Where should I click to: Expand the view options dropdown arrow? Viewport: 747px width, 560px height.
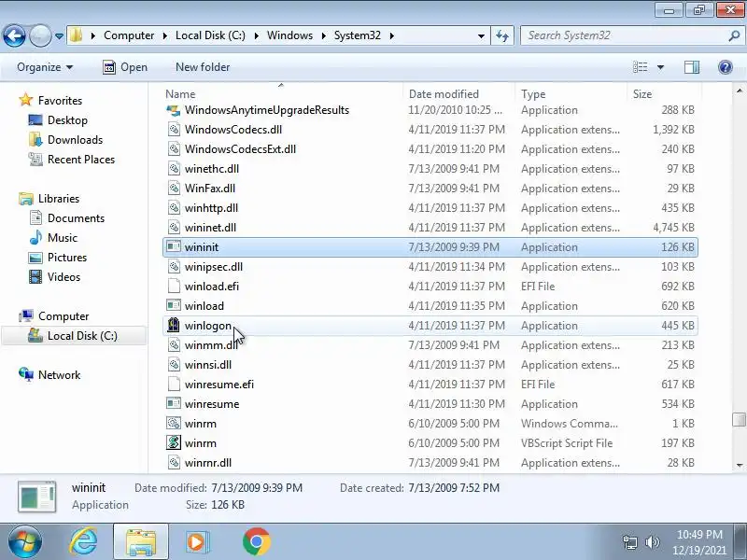click(x=660, y=67)
